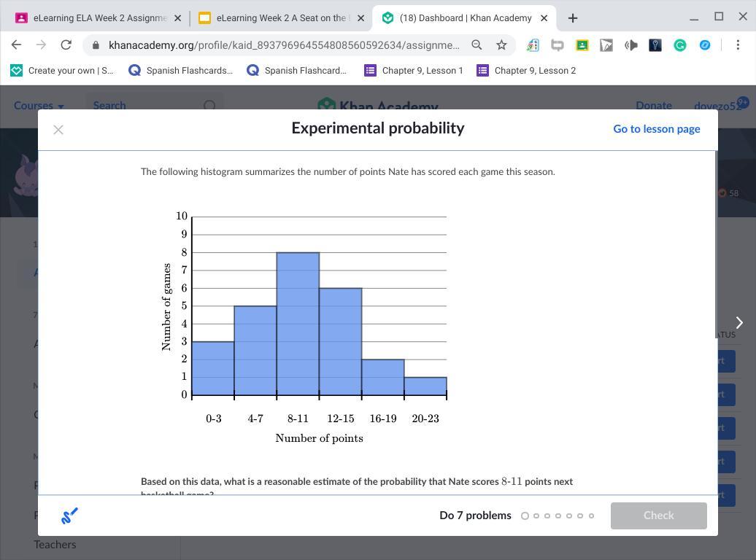Click the cursor-arrow extension icon
Viewport: 756px width, 560px height.
(x=606, y=45)
